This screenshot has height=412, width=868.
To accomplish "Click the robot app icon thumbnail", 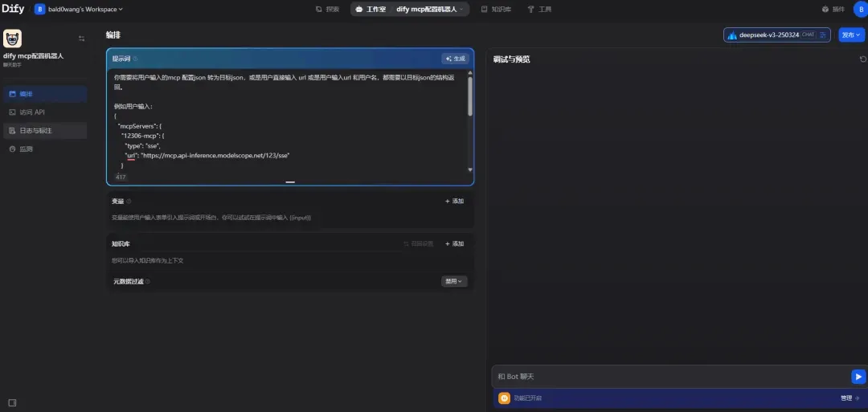I will point(12,39).
